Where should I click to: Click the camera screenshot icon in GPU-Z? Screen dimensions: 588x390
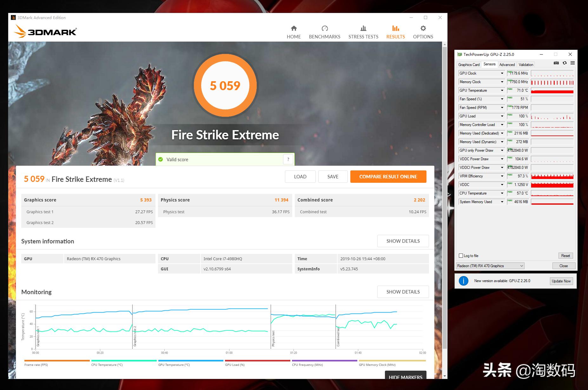click(556, 63)
